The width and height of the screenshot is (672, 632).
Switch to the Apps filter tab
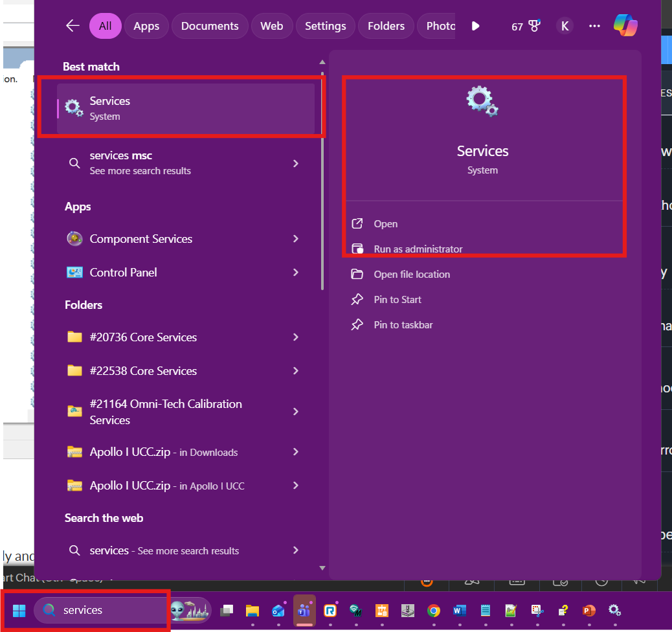point(146,26)
